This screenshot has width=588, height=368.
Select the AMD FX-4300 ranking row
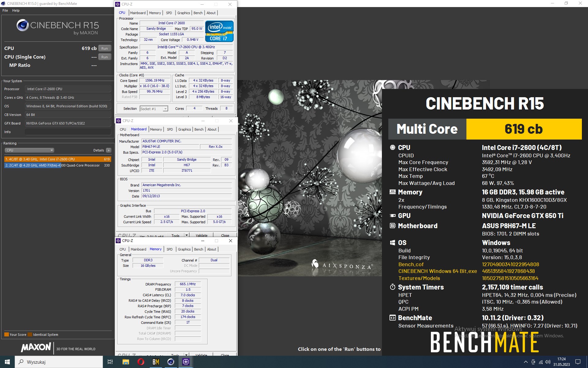coord(58,165)
